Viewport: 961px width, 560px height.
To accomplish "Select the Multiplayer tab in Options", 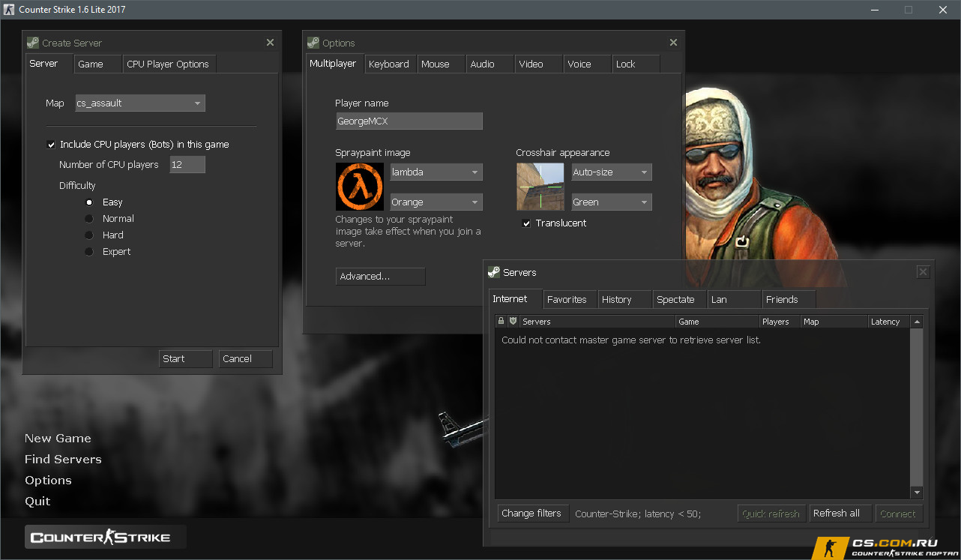I will click(x=335, y=64).
